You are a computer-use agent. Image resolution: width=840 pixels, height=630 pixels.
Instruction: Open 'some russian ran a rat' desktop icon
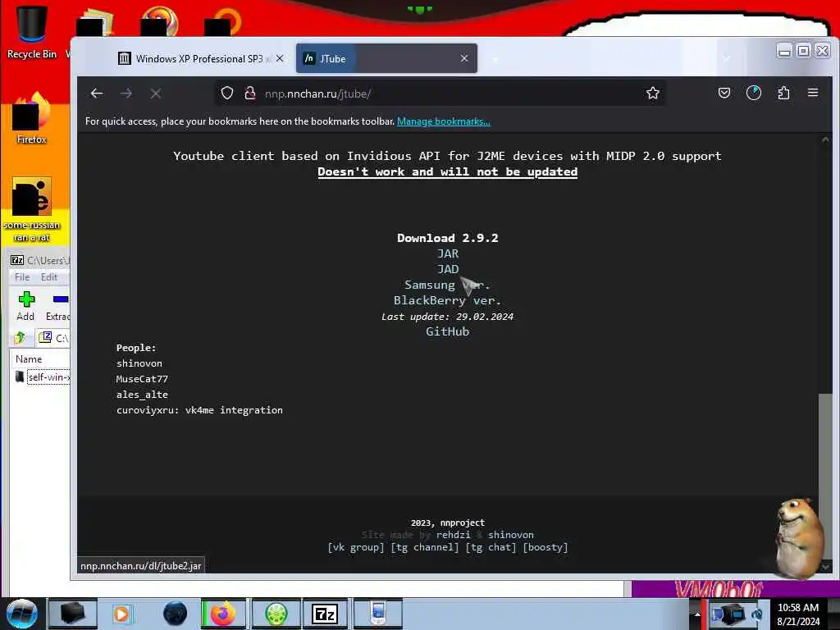coord(31,210)
